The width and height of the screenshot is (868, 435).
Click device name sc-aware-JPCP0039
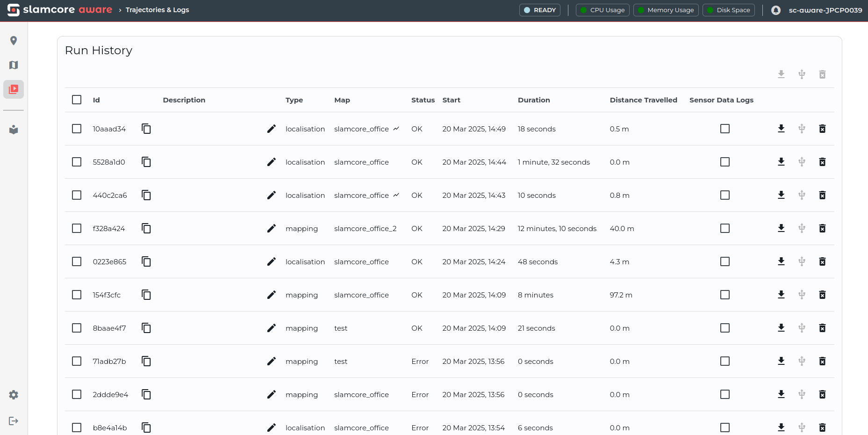(825, 10)
